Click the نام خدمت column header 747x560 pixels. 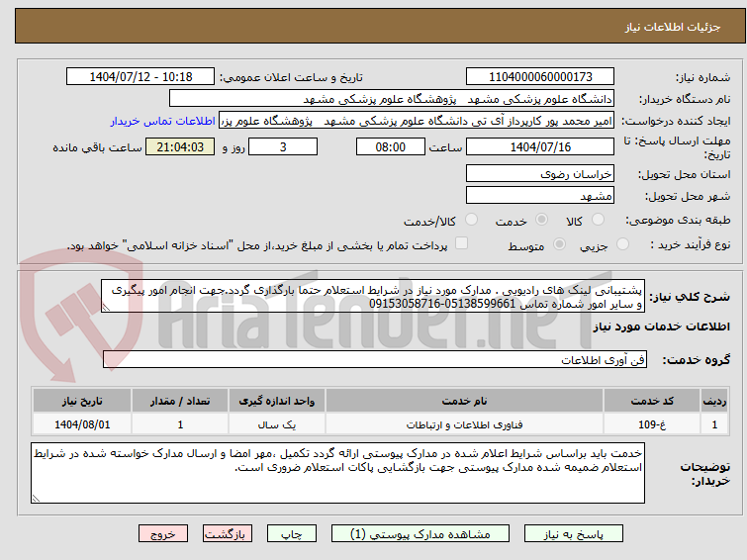click(464, 401)
